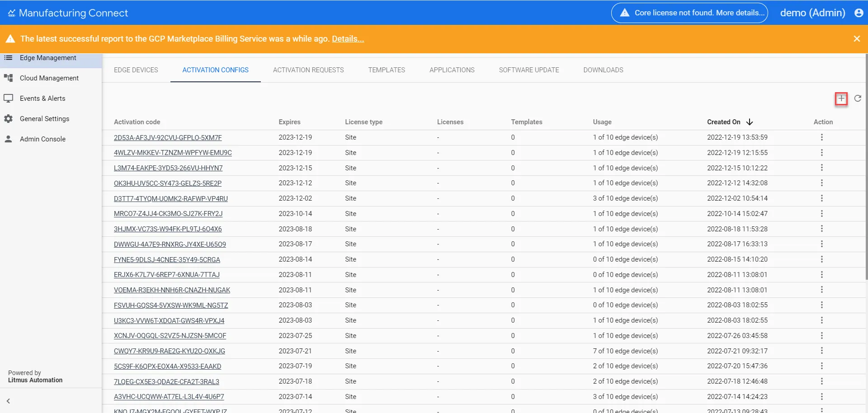Collapse the sidebar with the chevron arrow
The width and height of the screenshot is (868, 413).
coord(8,401)
